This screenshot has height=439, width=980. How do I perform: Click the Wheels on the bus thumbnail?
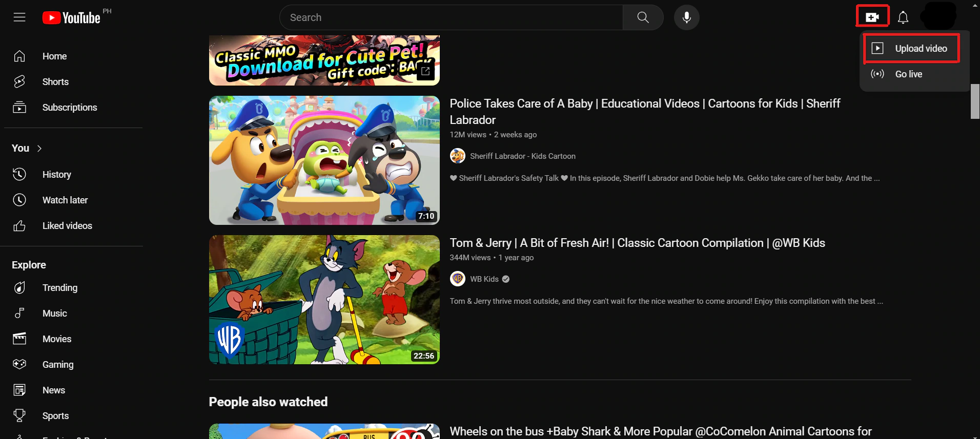pos(324,431)
